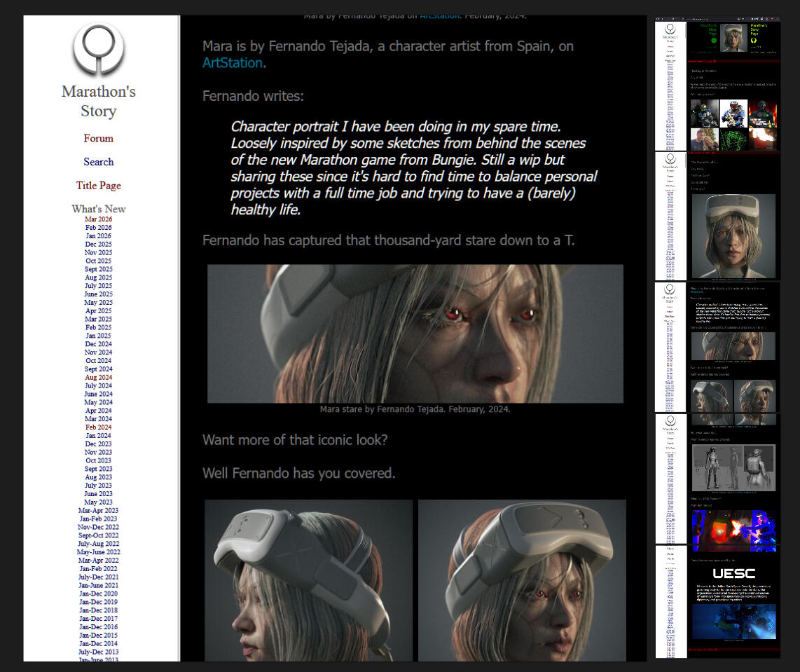Image resolution: width=800 pixels, height=672 pixels.
Task: Open the Feb 2024 archive entry
Action: [x=99, y=427]
